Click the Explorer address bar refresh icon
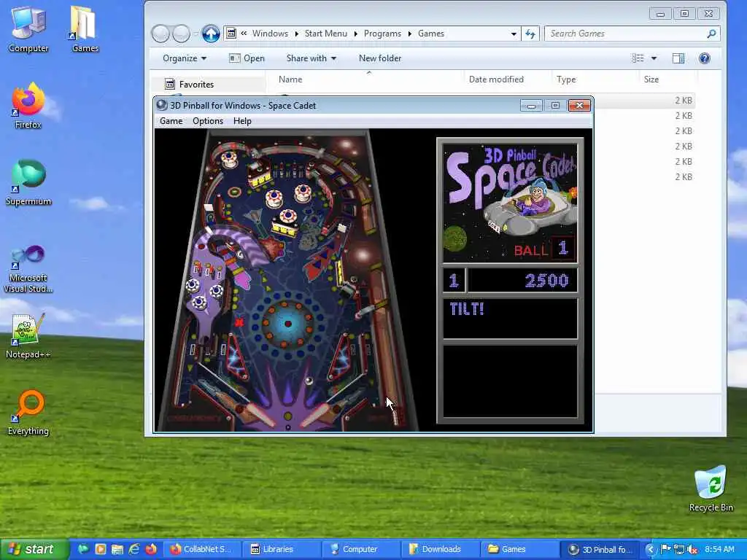Viewport: 747px width, 560px height. pyautogui.click(x=530, y=34)
